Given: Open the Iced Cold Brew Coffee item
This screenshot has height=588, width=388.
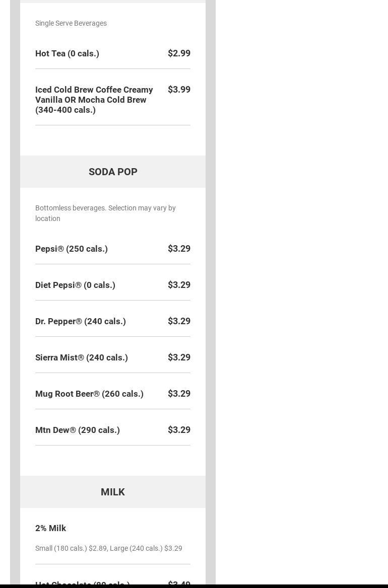Looking at the screenshot, I should click(x=94, y=100).
